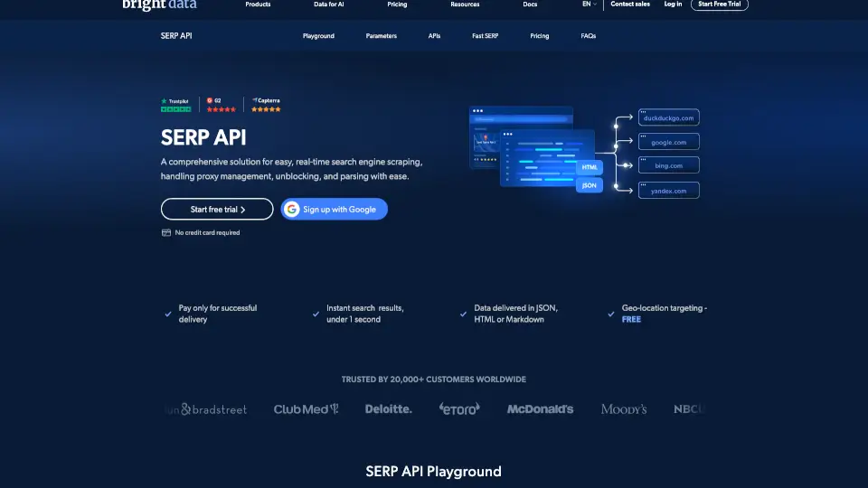Click the Trusted by 20,000+ customers heading
This screenshot has width=868, height=488.
click(x=433, y=380)
